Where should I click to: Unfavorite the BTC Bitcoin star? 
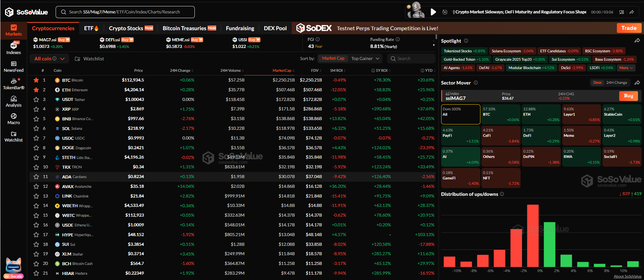tap(36, 80)
